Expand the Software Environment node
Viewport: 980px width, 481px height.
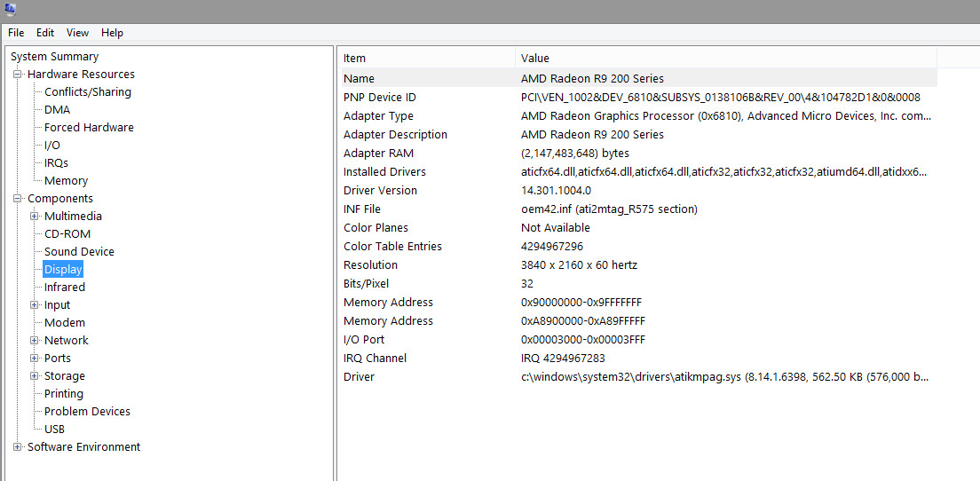tap(18, 447)
